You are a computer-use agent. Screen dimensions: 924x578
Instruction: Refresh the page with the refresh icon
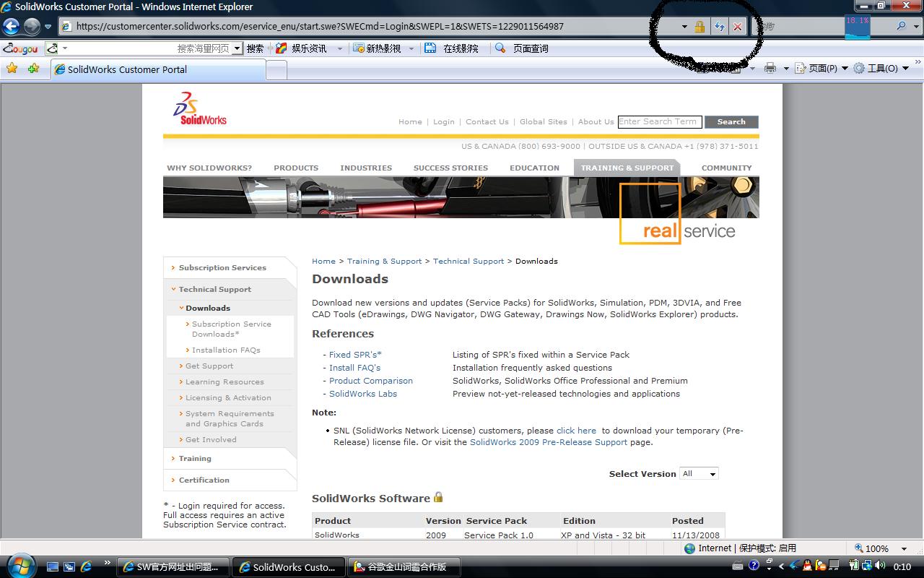(x=719, y=27)
